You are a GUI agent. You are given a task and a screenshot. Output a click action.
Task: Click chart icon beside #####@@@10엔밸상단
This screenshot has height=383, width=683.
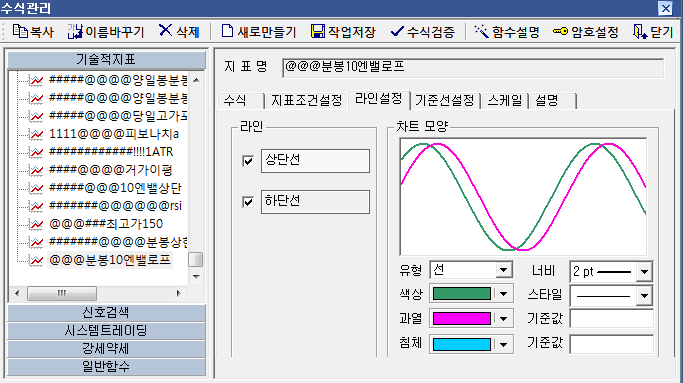[36, 188]
